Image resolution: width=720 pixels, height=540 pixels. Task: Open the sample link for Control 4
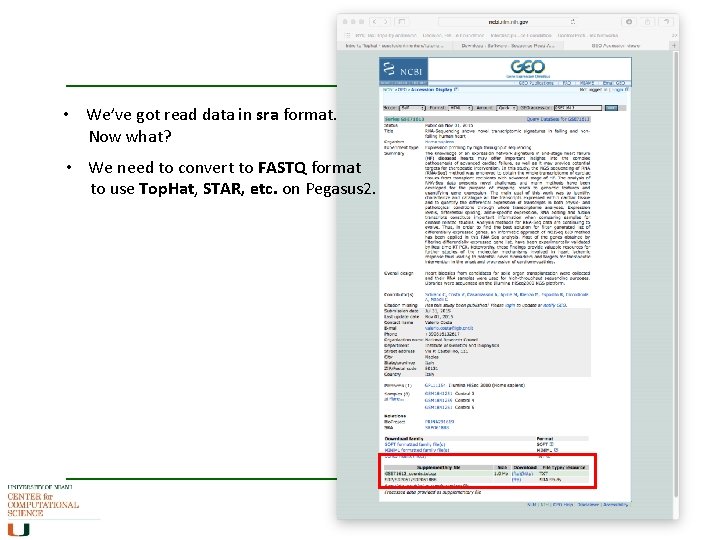coord(438,400)
